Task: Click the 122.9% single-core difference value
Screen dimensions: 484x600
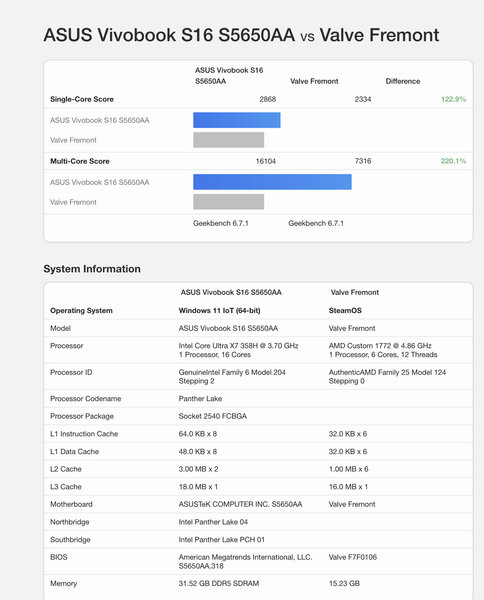Action: point(453,99)
